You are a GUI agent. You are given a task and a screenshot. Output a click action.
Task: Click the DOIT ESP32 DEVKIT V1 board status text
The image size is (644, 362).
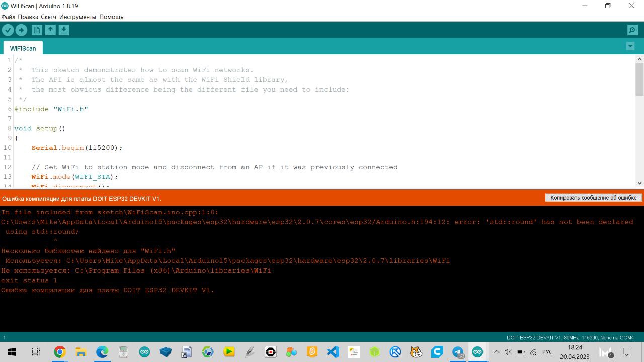point(570,338)
